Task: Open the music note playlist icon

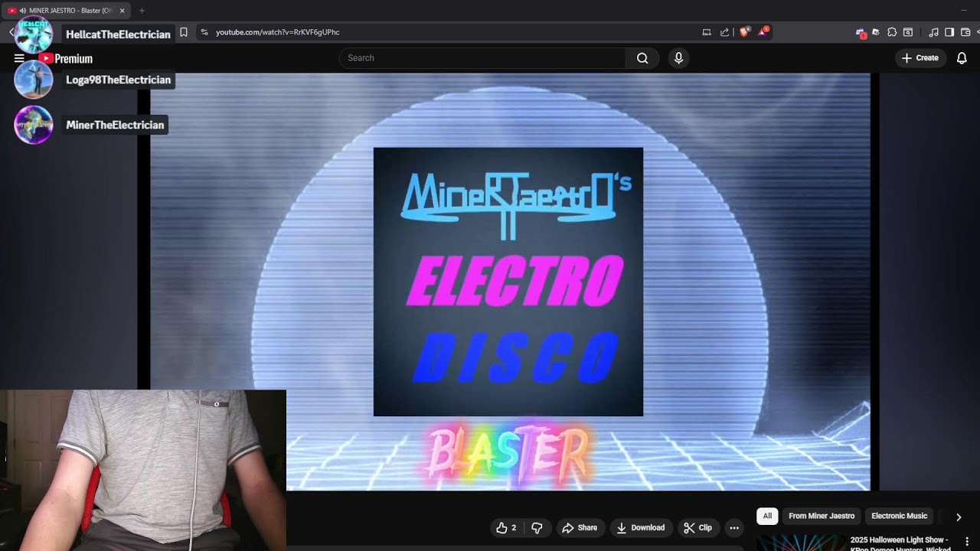Action: click(933, 32)
